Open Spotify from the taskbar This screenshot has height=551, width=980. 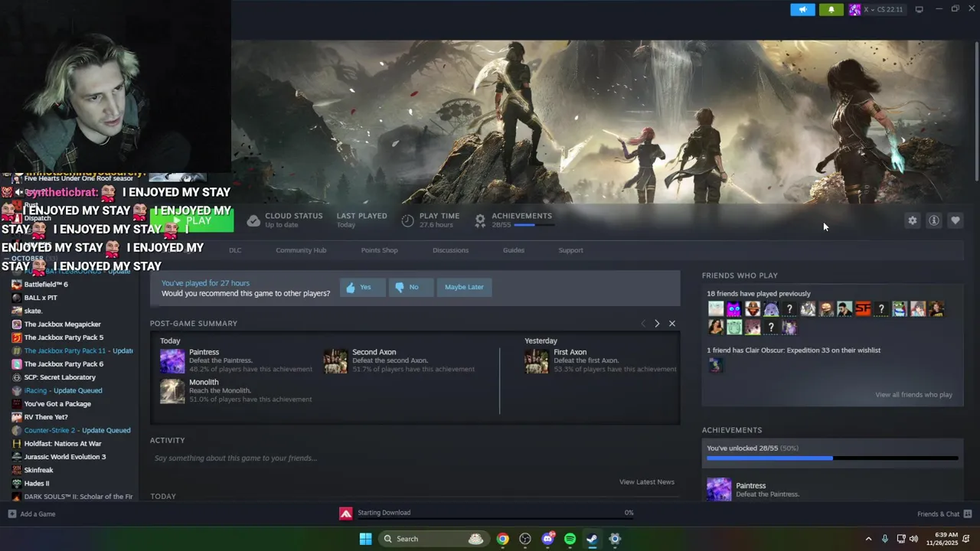tap(570, 539)
